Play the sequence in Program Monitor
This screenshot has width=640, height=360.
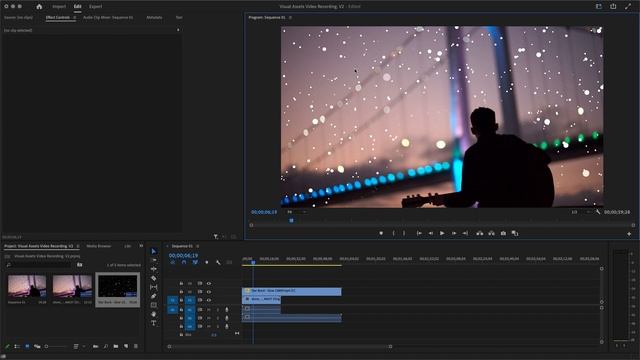coord(442,233)
